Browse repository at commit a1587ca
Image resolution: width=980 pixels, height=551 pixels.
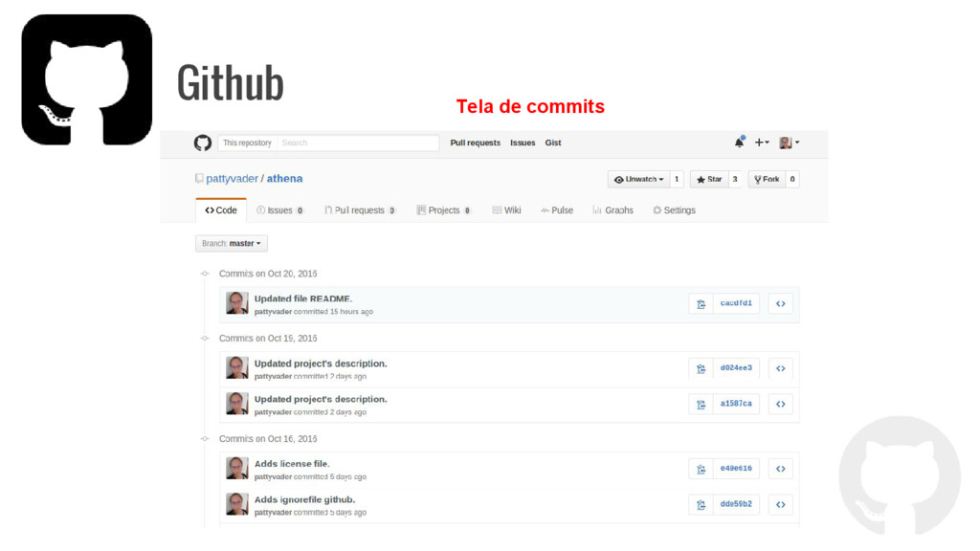click(x=781, y=405)
